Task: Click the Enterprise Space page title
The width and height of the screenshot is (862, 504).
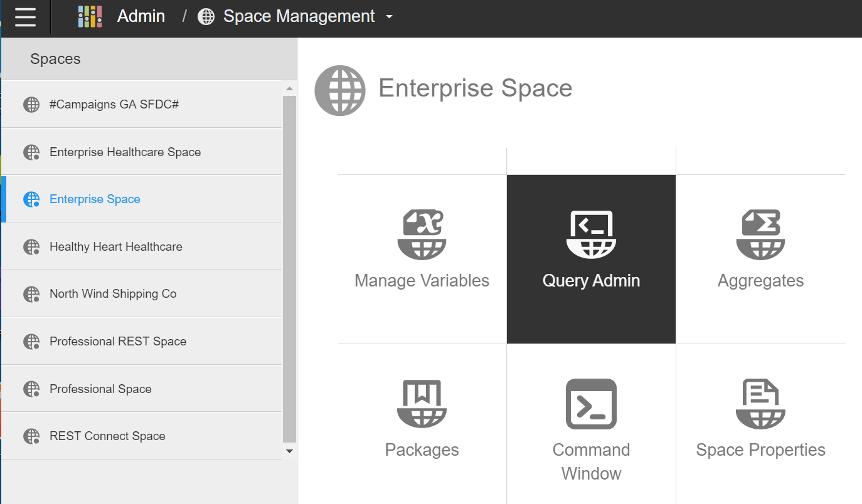Action: coord(476,88)
